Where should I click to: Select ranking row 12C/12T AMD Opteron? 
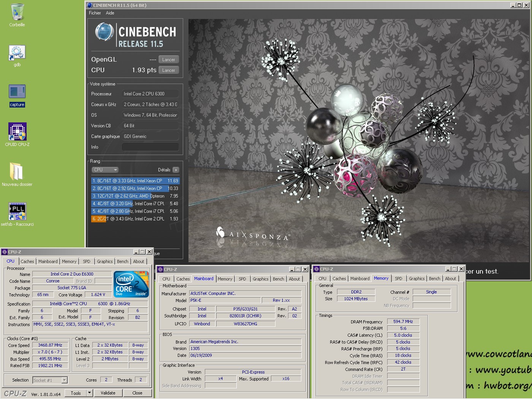coord(135,196)
